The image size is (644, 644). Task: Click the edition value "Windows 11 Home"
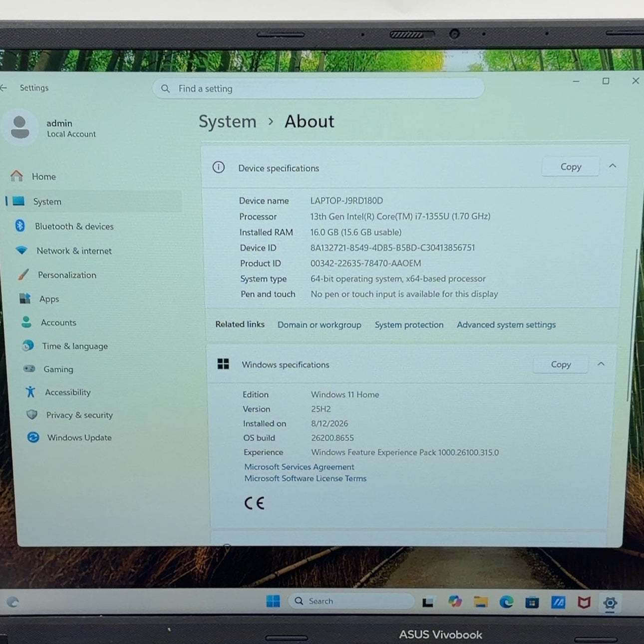pos(345,394)
